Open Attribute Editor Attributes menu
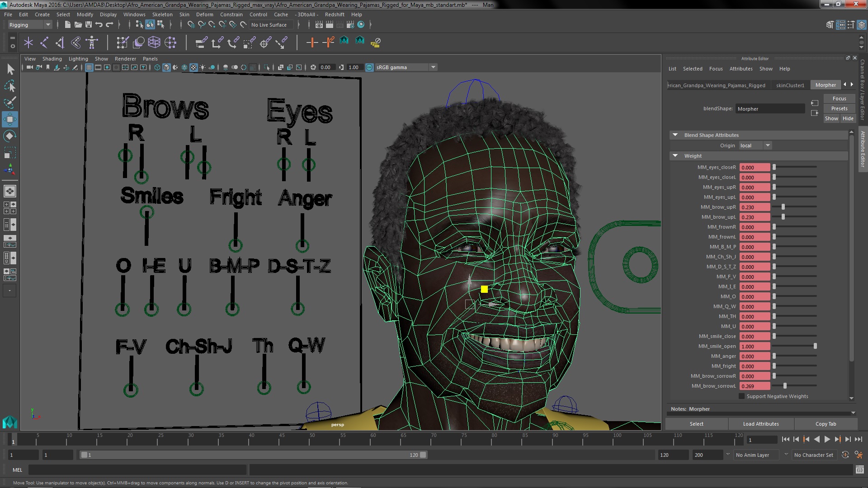The image size is (868, 488). coord(741,69)
